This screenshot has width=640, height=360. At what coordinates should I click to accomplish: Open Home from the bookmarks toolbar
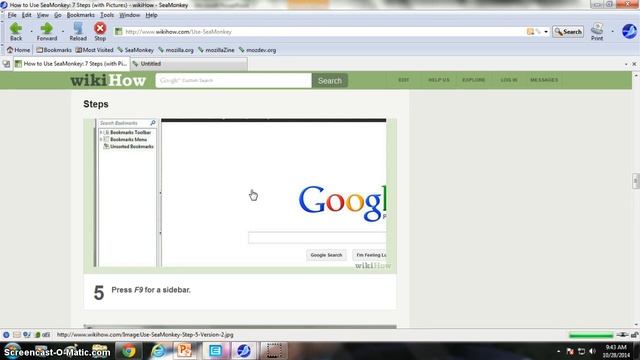[x=18, y=50]
